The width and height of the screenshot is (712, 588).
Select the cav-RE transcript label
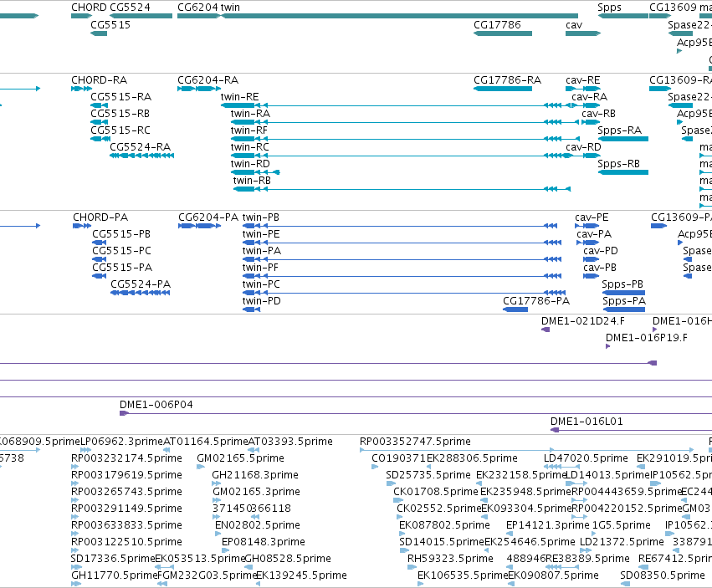pyautogui.click(x=583, y=80)
